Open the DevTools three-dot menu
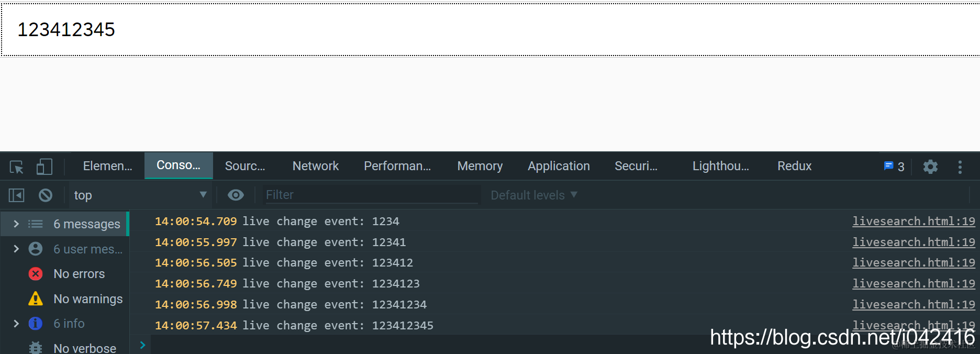Image resolution: width=980 pixels, height=354 pixels. [x=960, y=167]
